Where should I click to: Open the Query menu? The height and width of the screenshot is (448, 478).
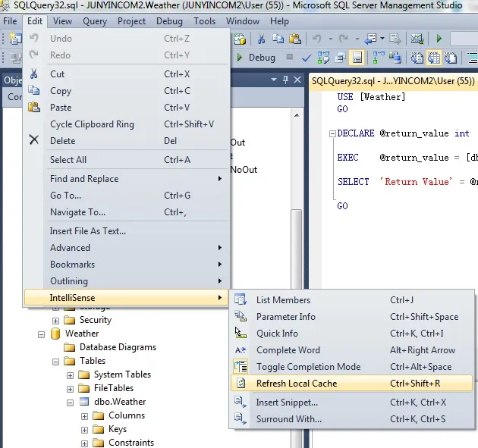pos(95,21)
